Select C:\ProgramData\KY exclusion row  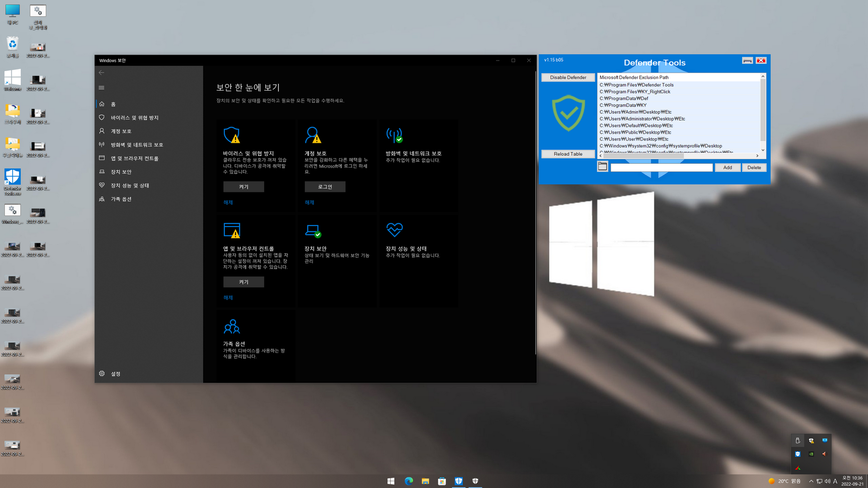tap(679, 105)
